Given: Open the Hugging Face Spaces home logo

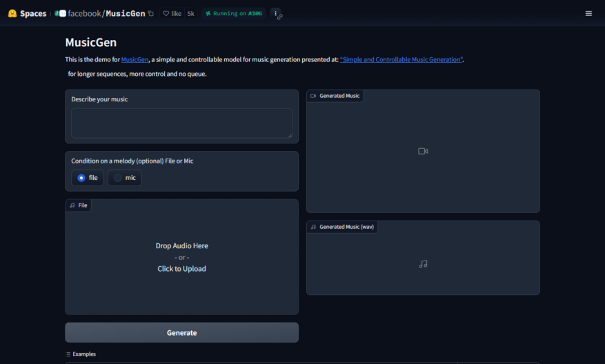Looking at the screenshot, I should pyautogui.click(x=12, y=14).
